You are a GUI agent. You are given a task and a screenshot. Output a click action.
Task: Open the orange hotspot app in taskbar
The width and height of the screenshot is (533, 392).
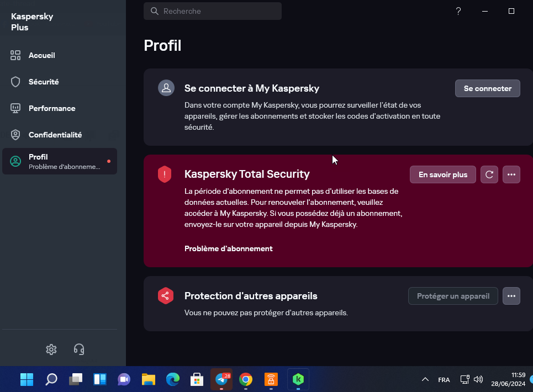(271, 379)
